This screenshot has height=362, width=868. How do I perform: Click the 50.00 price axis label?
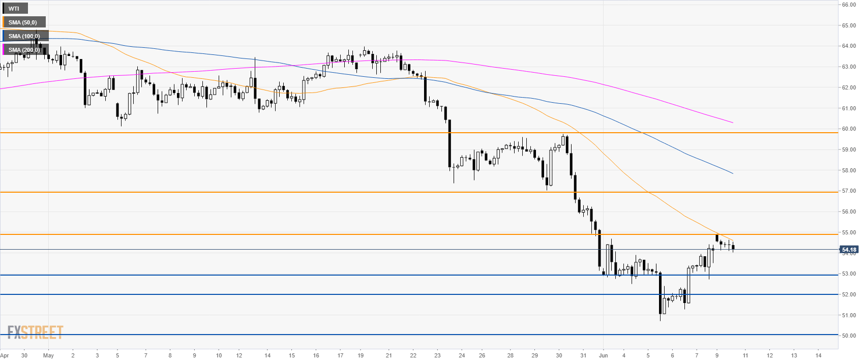(848, 336)
